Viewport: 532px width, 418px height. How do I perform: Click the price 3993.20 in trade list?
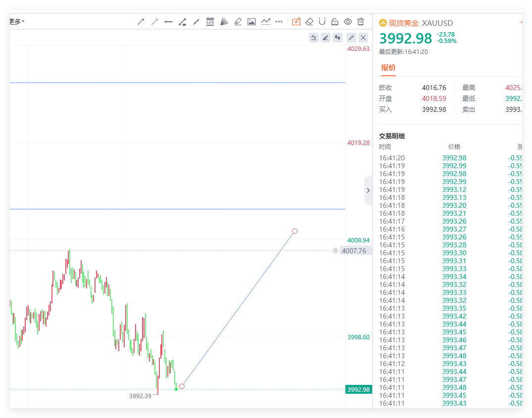[454, 205]
